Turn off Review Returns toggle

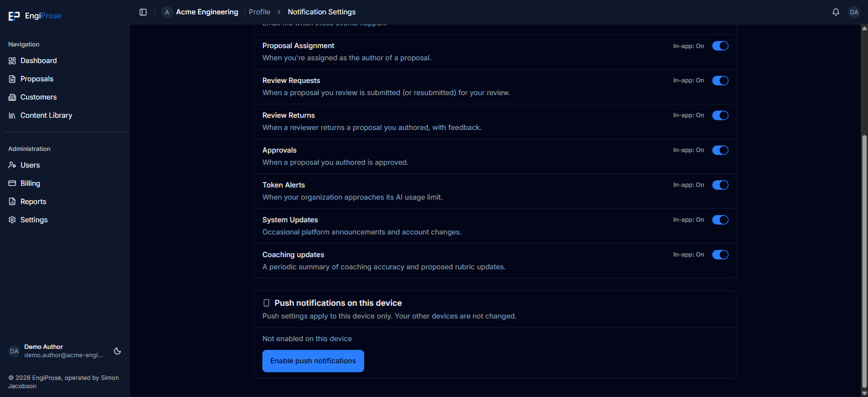(720, 116)
